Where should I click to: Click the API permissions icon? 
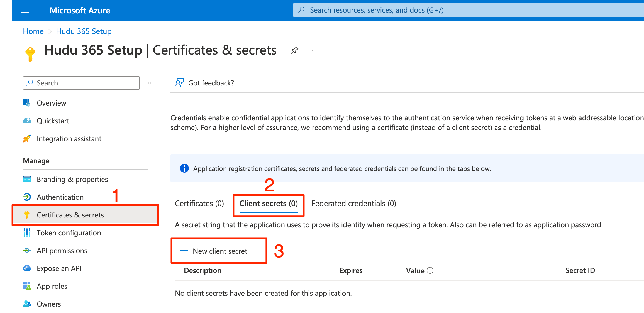tap(27, 250)
